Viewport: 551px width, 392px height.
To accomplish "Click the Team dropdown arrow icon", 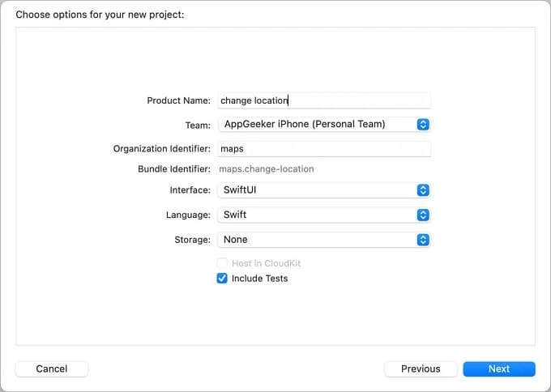I will (422, 125).
